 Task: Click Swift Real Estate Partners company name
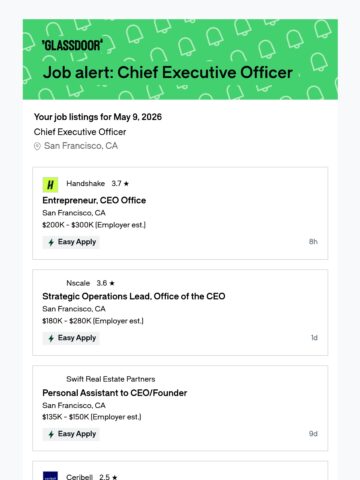[x=111, y=379]
